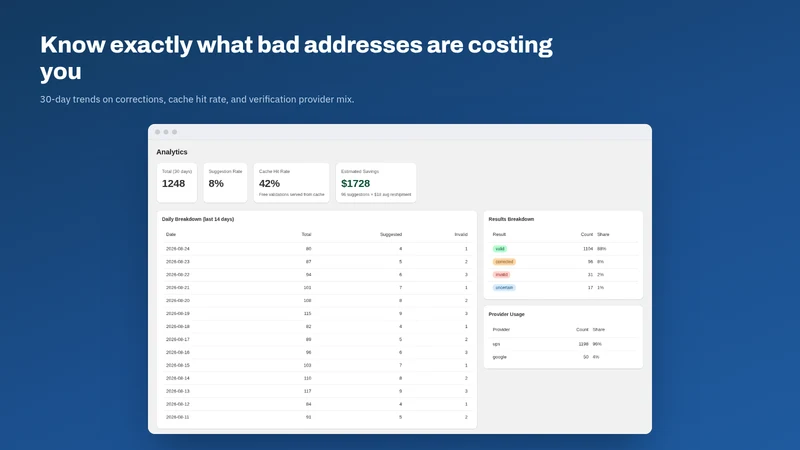Click total value 108 for 2026-08-20
This screenshot has height=450, width=800.
tap(307, 301)
